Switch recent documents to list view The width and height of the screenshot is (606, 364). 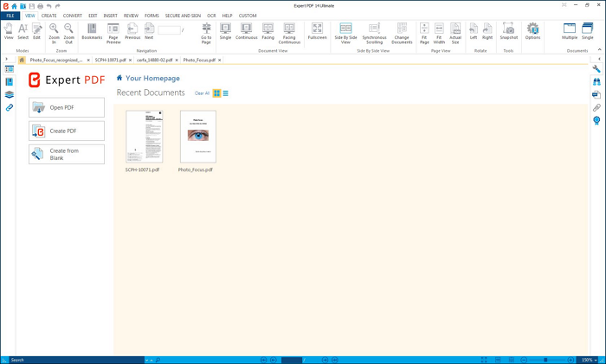click(x=226, y=93)
